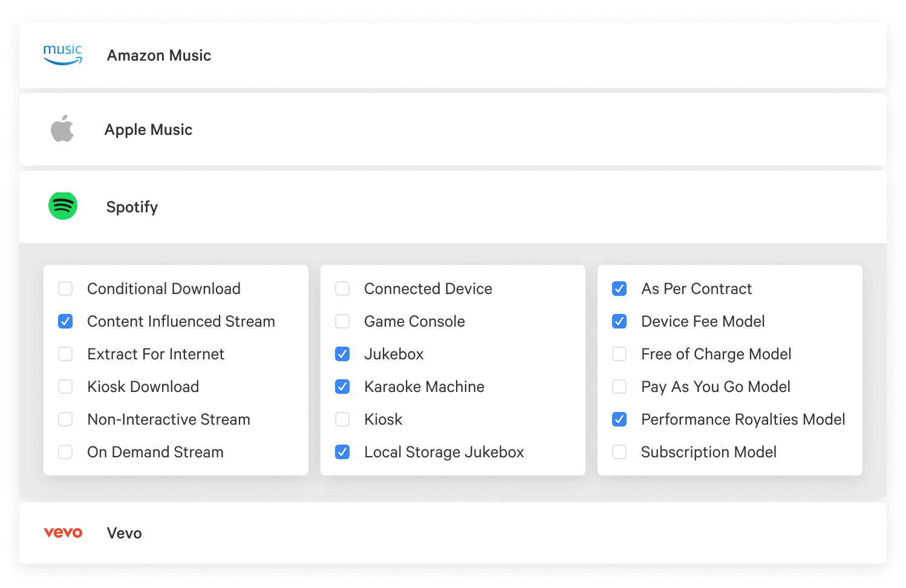906x588 pixels.
Task: Click the Apple logo icon
Action: (62, 129)
